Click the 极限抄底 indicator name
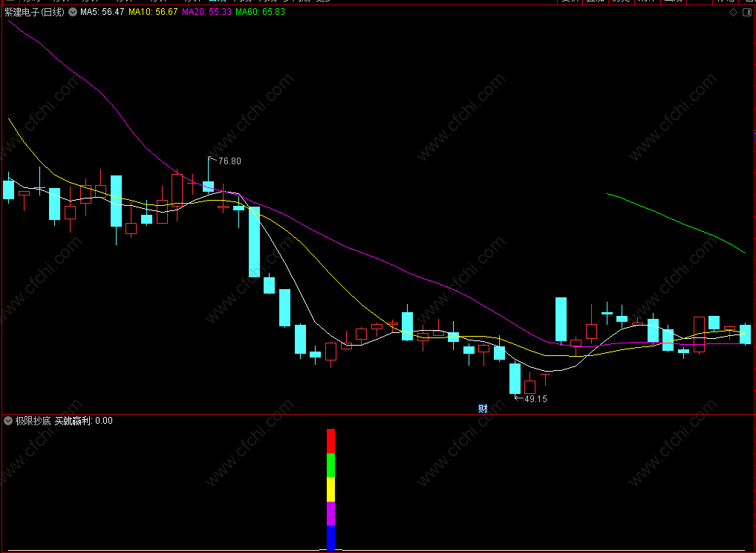Image resolution: width=756 pixels, height=553 pixels. [33, 421]
